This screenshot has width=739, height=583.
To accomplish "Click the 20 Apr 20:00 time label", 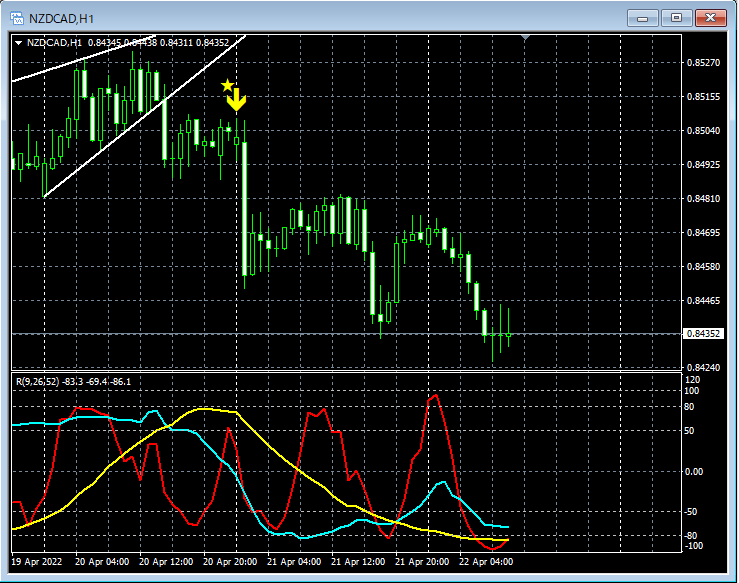I will point(230,562).
